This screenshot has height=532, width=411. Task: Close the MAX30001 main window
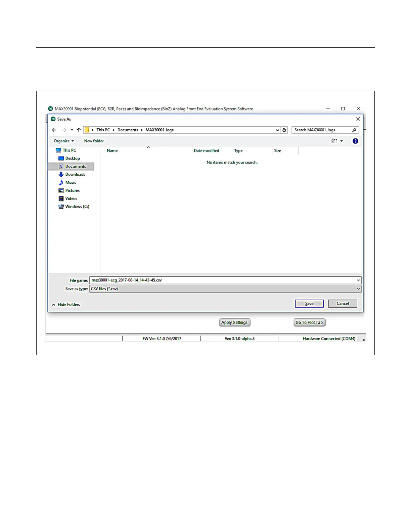(x=358, y=109)
